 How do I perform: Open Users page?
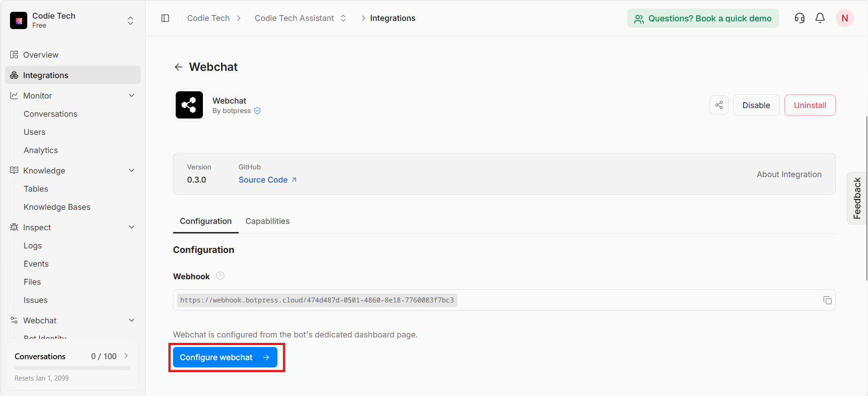(x=35, y=132)
